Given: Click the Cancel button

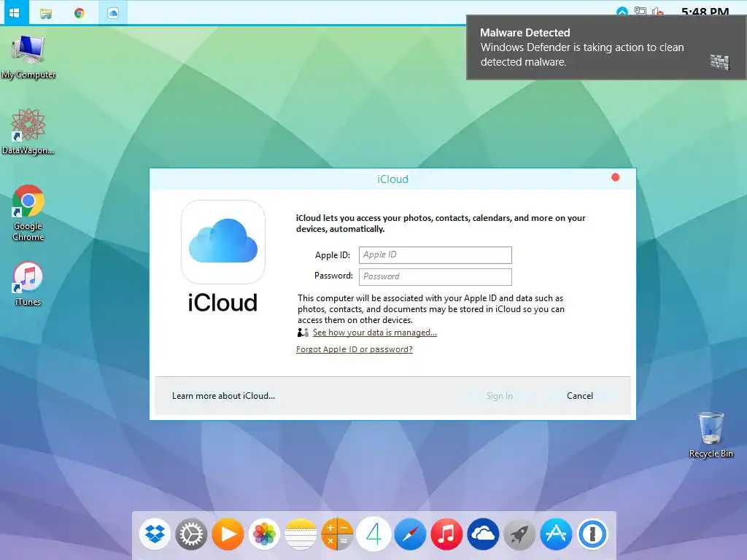Looking at the screenshot, I should [x=580, y=396].
